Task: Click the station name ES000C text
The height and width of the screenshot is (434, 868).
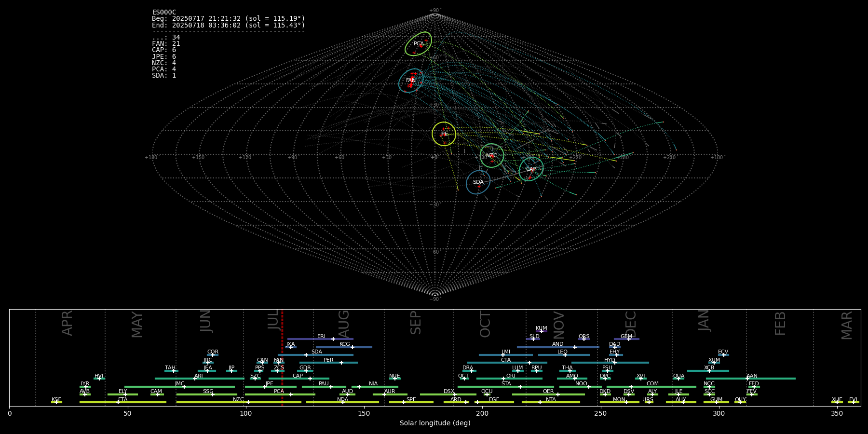Action: click(x=164, y=13)
